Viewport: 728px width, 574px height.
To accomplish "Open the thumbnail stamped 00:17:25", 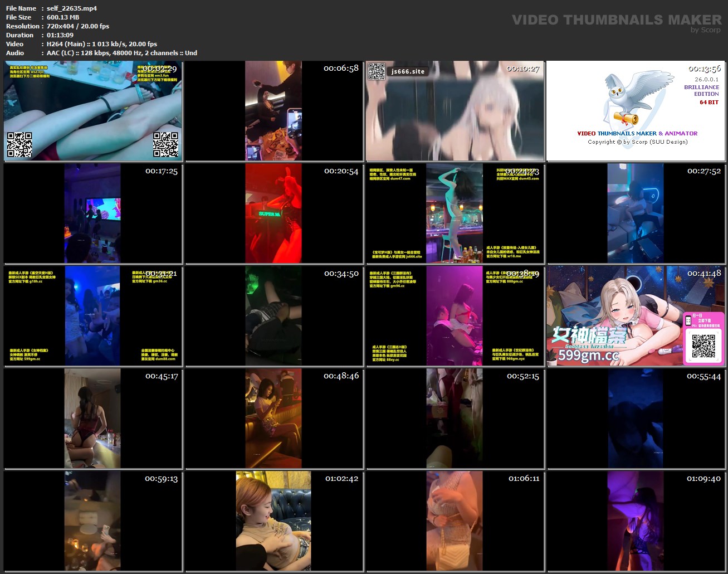I will tap(93, 213).
